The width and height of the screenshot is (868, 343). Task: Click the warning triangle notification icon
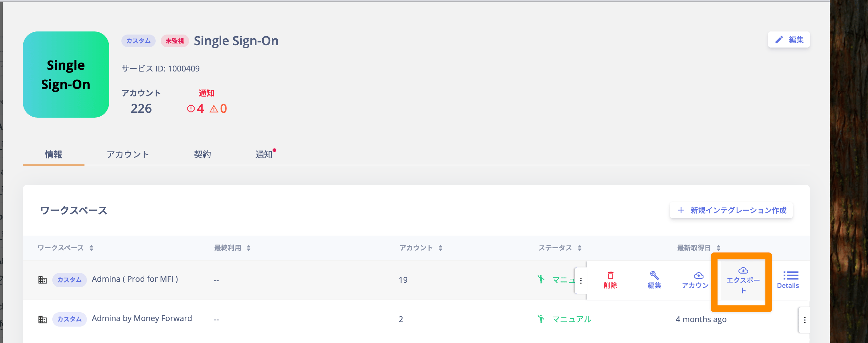pos(214,109)
